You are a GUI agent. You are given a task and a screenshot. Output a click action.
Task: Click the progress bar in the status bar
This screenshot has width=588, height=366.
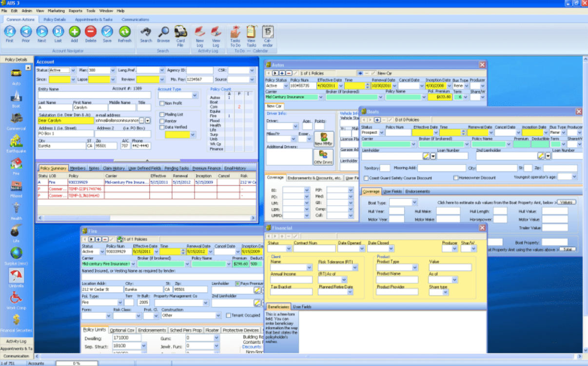pos(76,363)
